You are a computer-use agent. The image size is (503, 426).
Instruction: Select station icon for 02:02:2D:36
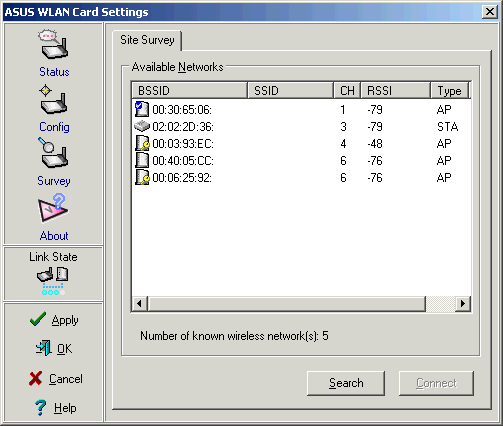tap(141, 126)
